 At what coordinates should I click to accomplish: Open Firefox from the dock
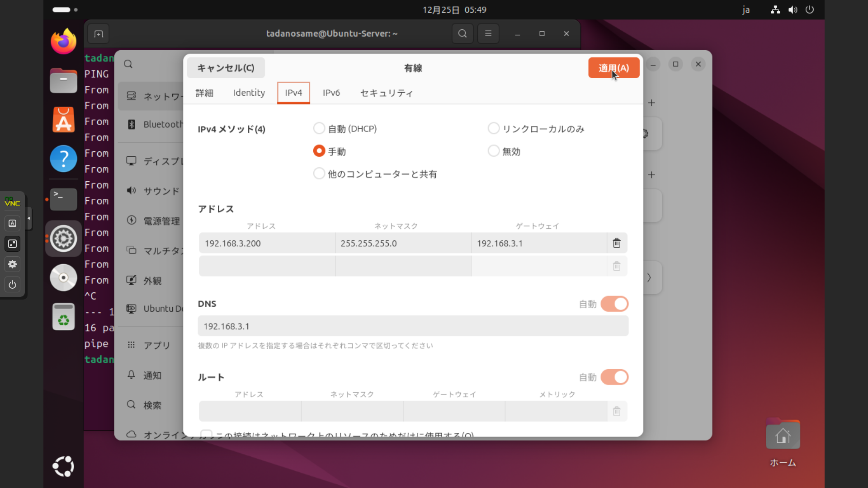tap(63, 42)
